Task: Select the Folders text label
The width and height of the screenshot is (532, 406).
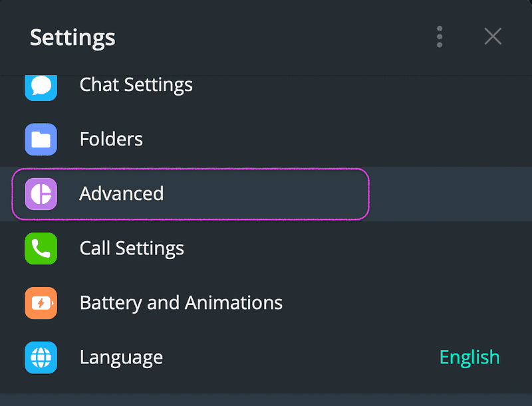Action: pos(111,140)
